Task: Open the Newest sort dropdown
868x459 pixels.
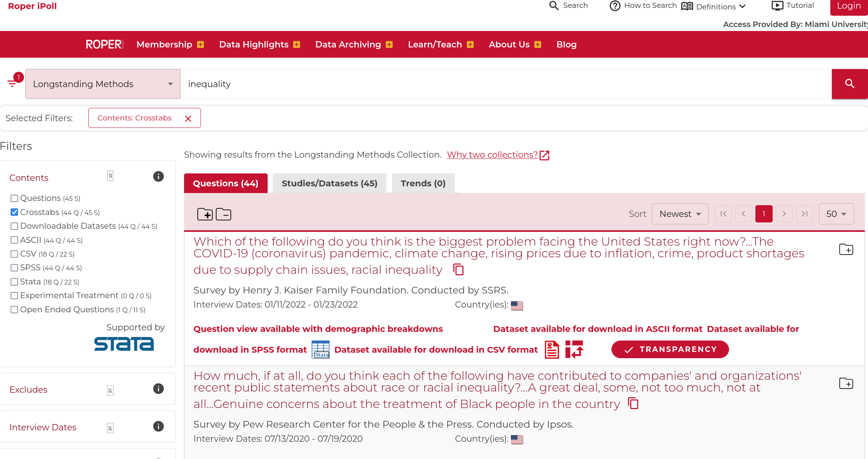Action: click(680, 214)
